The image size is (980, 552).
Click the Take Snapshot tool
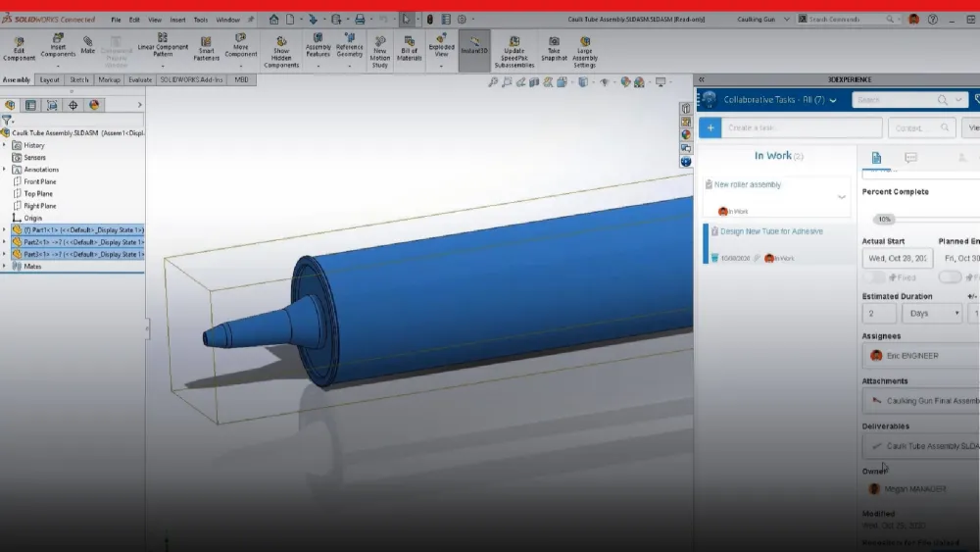click(554, 47)
